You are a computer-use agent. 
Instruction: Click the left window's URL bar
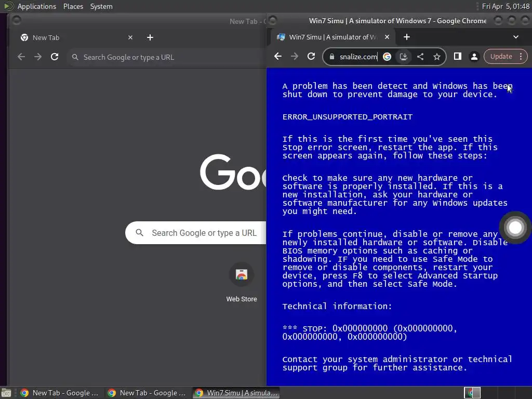pyautogui.click(x=167, y=57)
